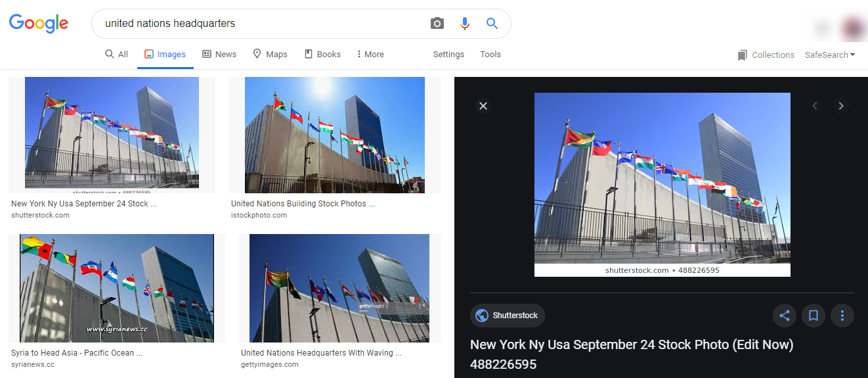Click the All tab magnifier icon
Viewport: 868px width, 378px height.
click(110, 54)
